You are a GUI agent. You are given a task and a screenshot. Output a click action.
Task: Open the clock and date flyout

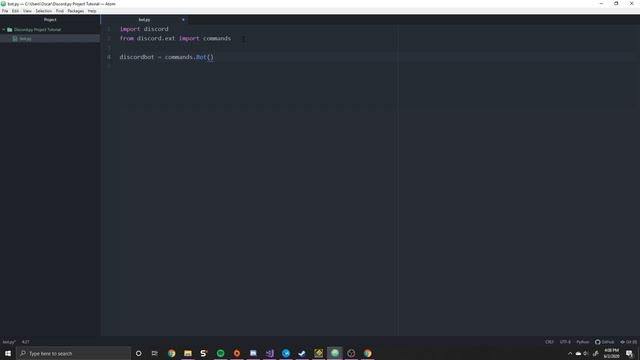(x=611, y=353)
